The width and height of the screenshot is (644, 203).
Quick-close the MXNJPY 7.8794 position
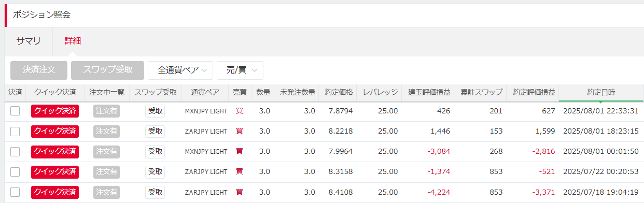coord(55,111)
